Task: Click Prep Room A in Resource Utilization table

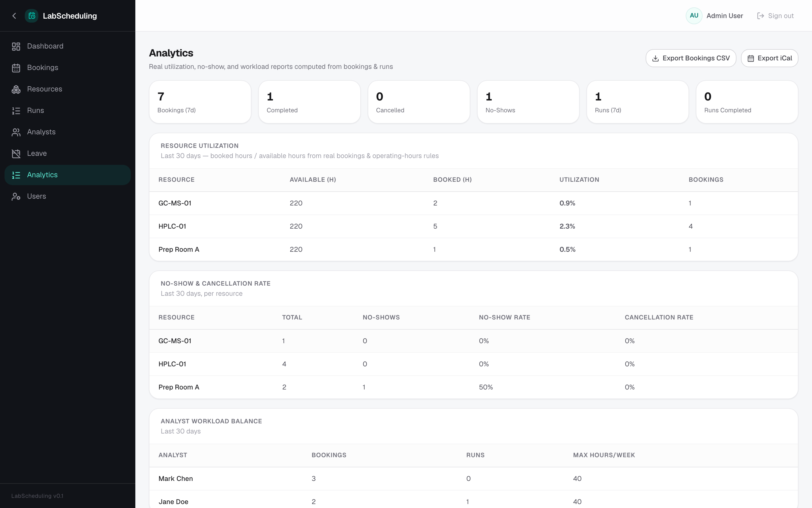Action: (179, 250)
